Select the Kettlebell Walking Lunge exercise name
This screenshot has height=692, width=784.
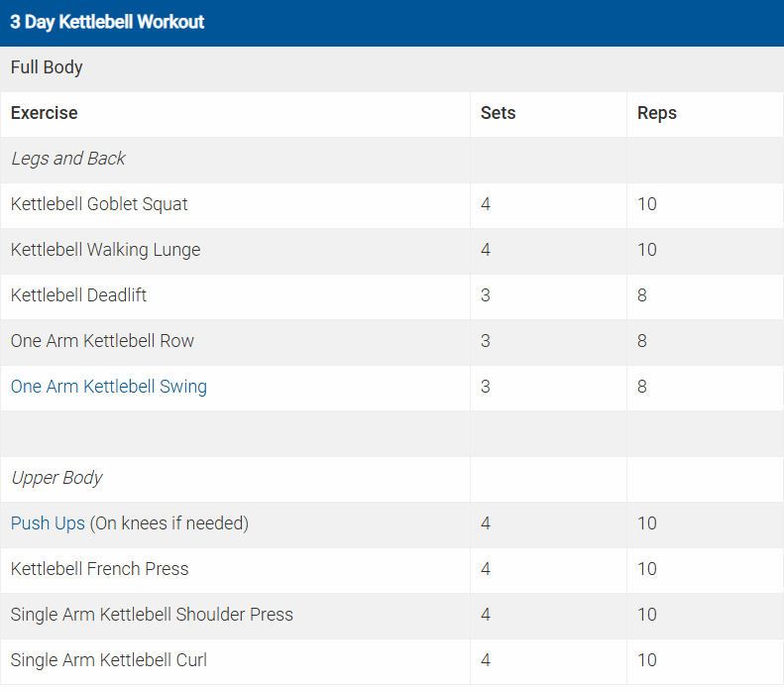(x=105, y=250)
